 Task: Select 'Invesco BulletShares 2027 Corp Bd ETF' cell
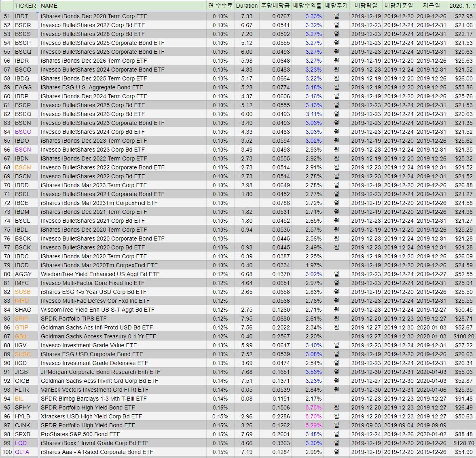tap(123, 25)
